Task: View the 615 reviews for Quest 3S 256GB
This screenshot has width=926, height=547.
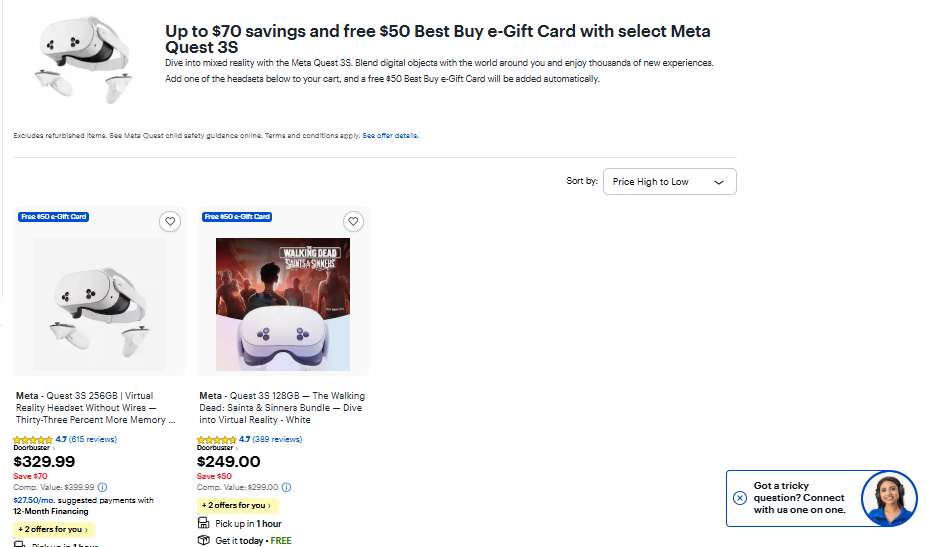Action: 92,439
